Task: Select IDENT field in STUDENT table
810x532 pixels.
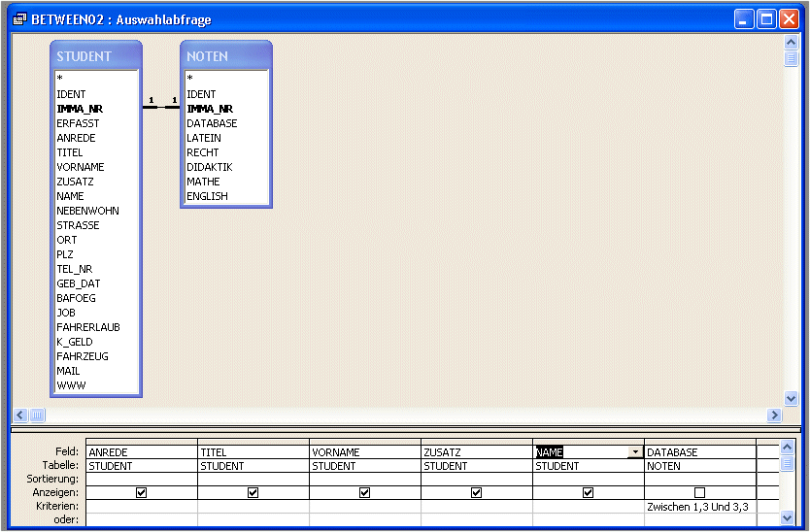Action: point(71,94)
